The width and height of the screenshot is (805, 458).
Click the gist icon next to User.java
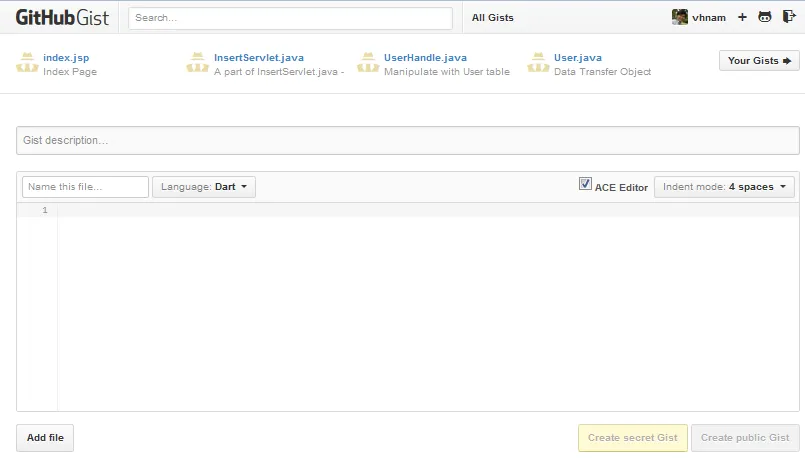point(537,63)
